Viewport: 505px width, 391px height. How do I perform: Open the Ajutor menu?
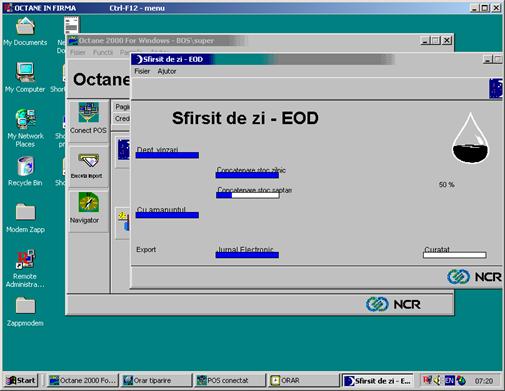(x=167, y=71)
